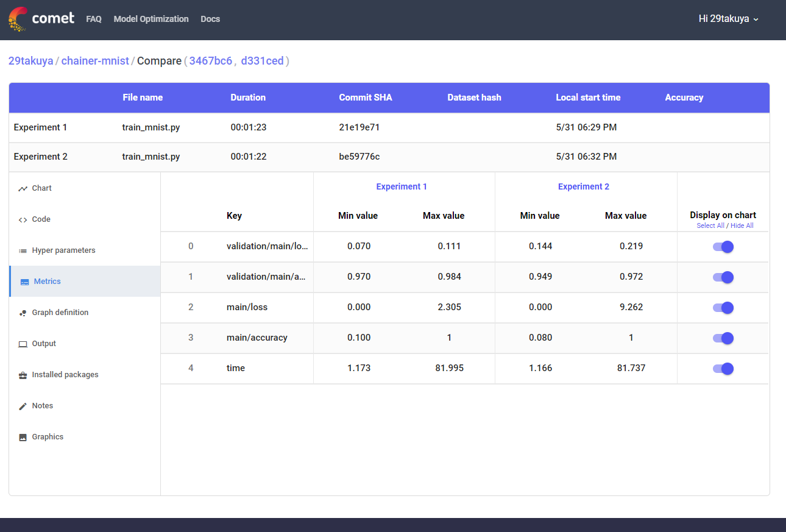
Task: Toggle chart display for validation/main/loss
Action: (723, 247)
